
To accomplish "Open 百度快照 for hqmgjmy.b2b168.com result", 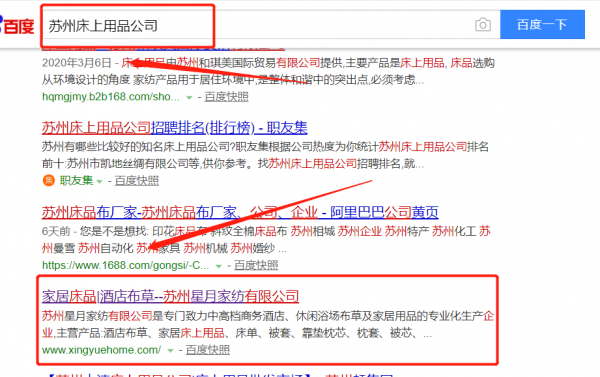I will [227, 96].
